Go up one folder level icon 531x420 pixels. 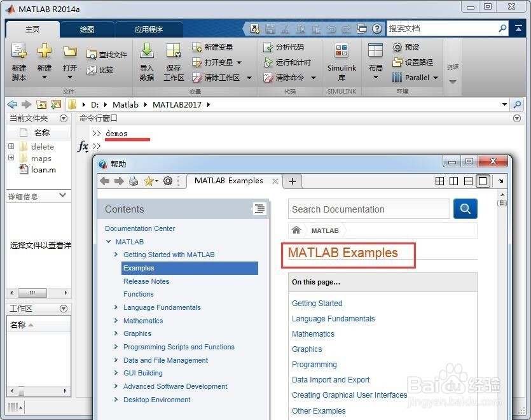tap(41, 105)
